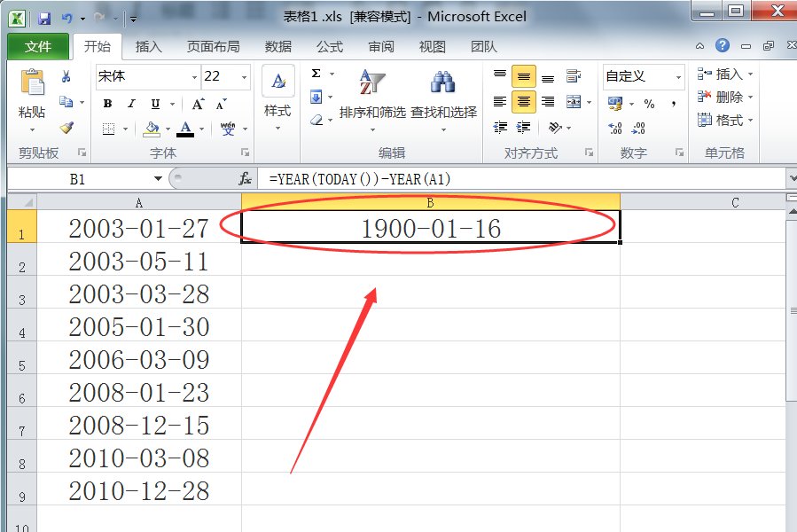
Task: Click the increase decimal icon
Action: coord(616,127)
